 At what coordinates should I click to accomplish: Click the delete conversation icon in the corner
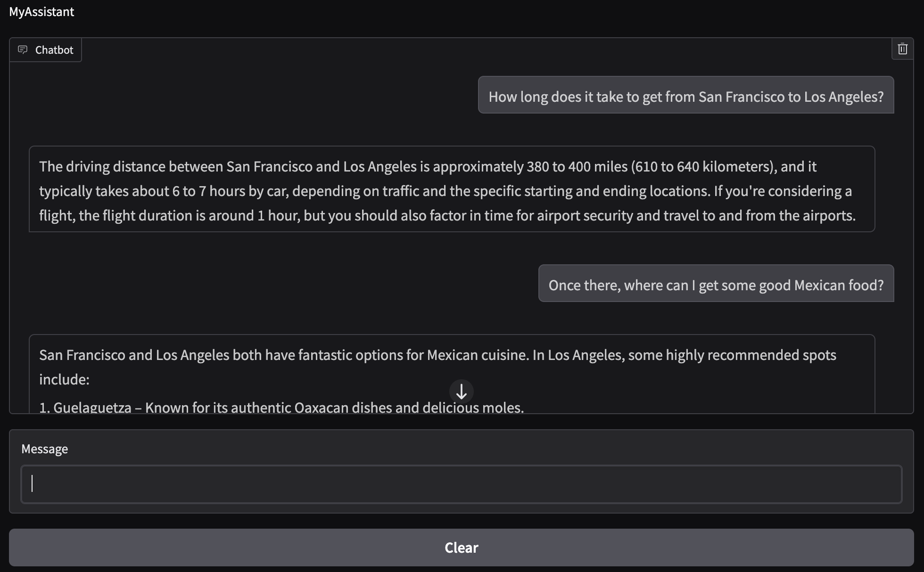click(x=903, y=49)
